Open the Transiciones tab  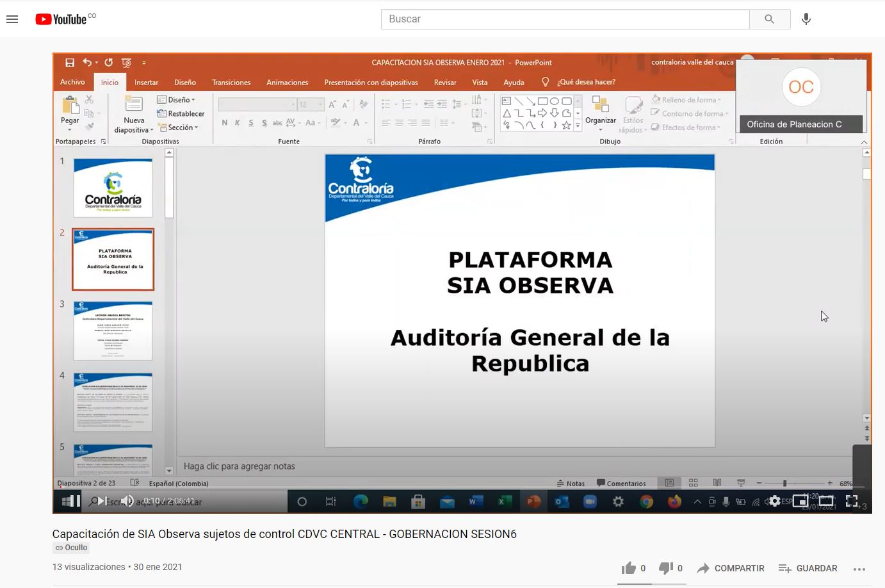click(x=231, y=82)
